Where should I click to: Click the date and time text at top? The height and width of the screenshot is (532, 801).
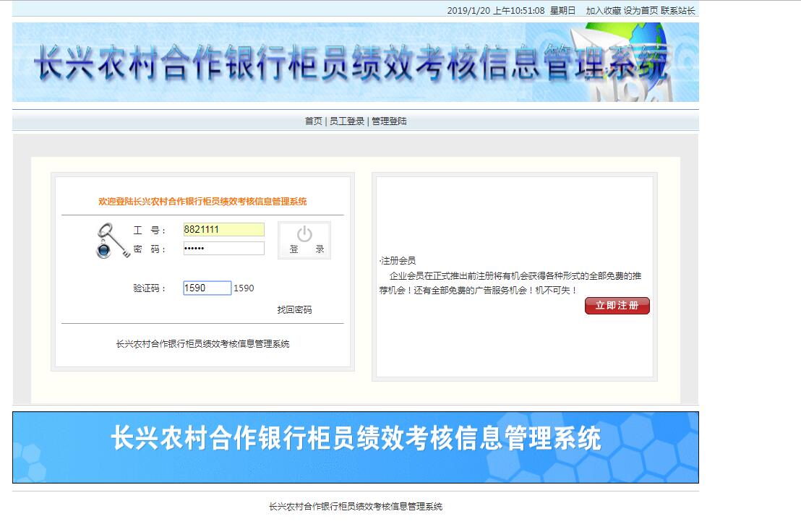click(511, 11)
